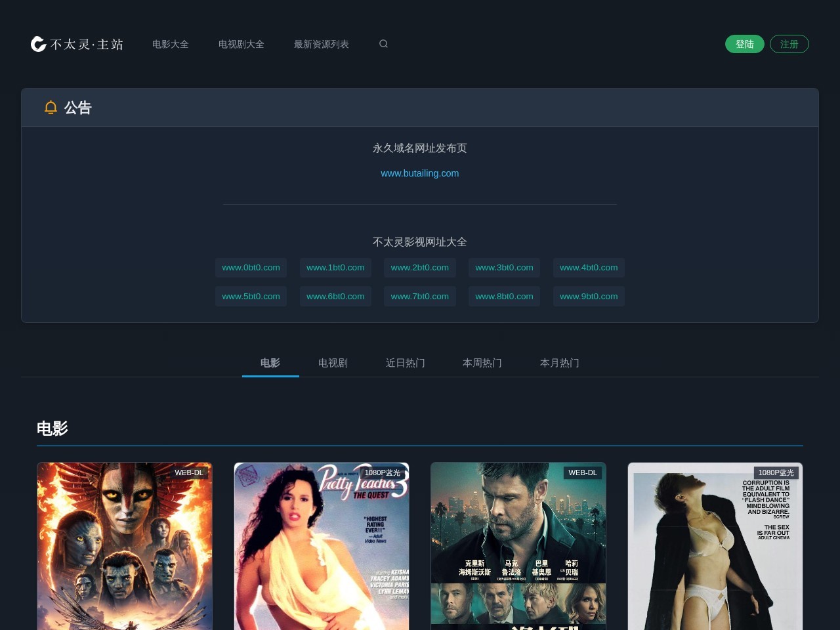Open the 本月热门 tab
Screen dimensions: 840x630
pos(559,363)
